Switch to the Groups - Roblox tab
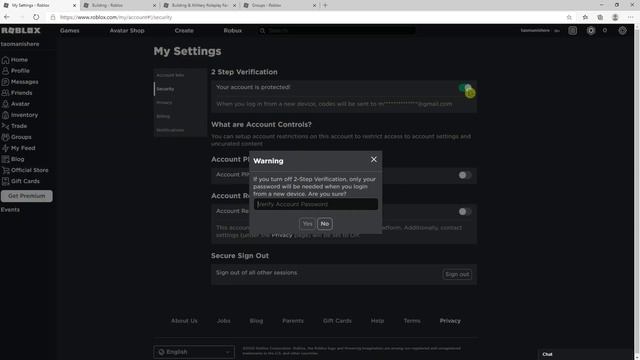The width and height of the screenshot is (640, 360). (x=280, y=5)
